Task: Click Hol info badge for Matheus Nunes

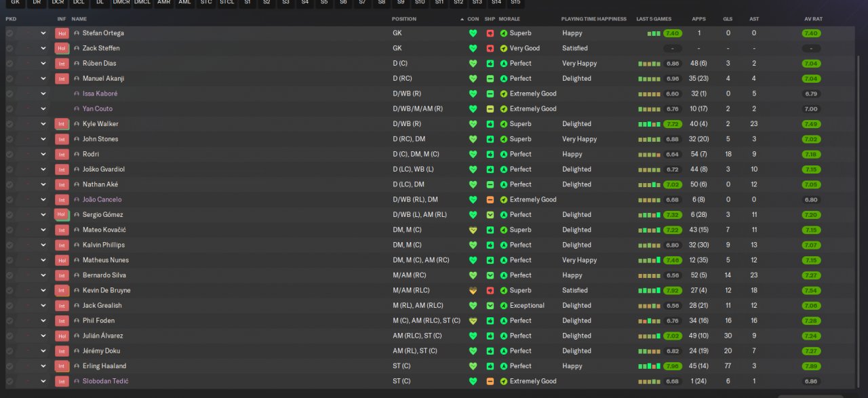Action: coord(62,260)
